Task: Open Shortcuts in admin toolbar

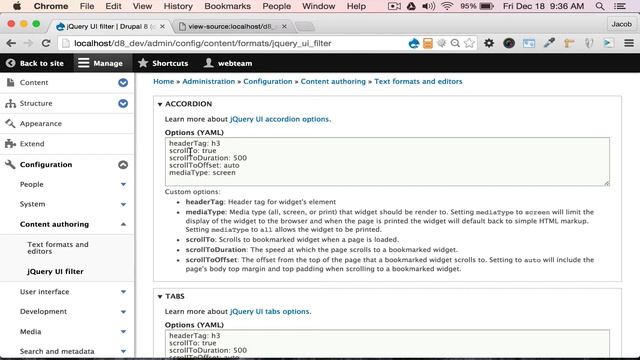Action: tap(163, 63)
